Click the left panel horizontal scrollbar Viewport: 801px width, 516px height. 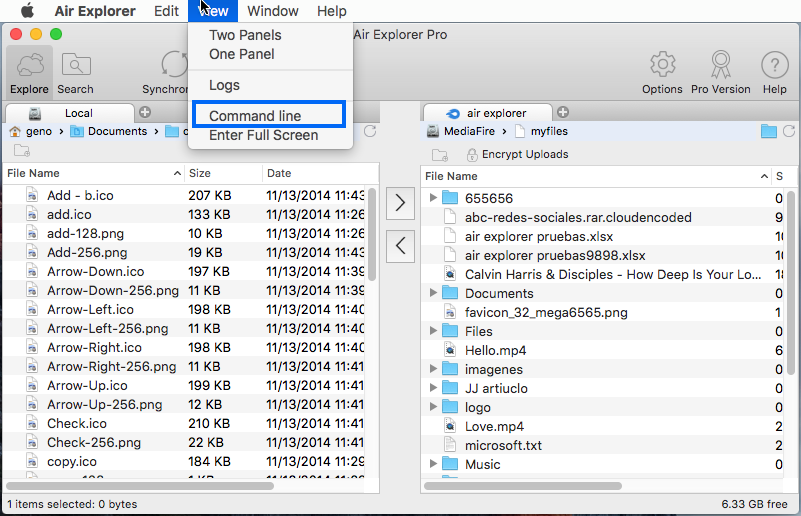(x=140, y=485)
